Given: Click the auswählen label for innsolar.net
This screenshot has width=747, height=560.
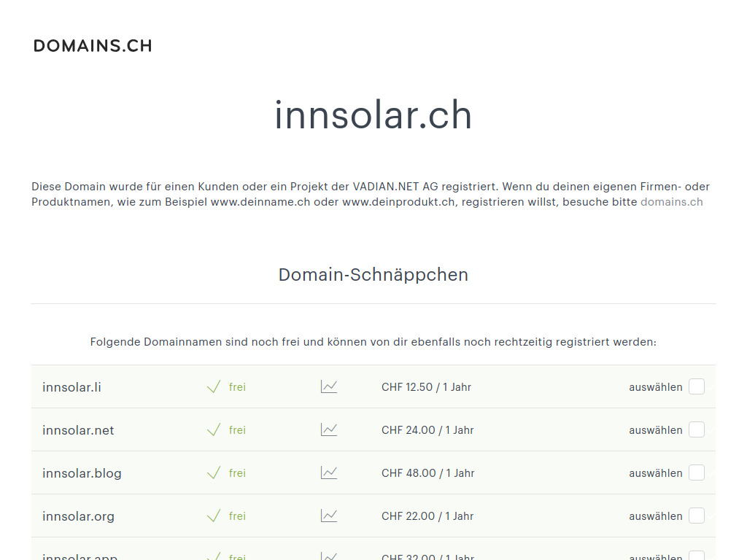Looking at the screenshot, I should coord(656,429).
